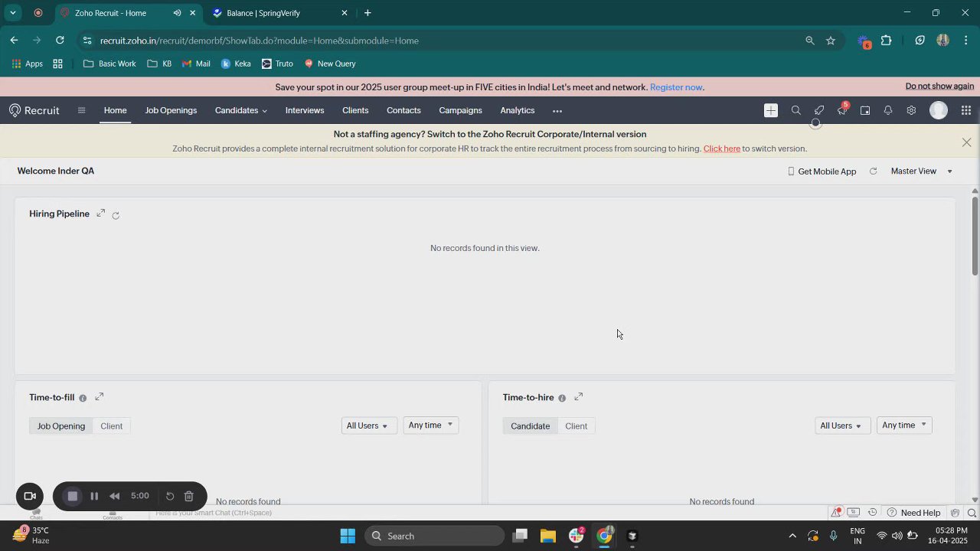The width and height of the screenshot is (980, 551).
Task: Open the Master View dropdown
Action: 922,171
